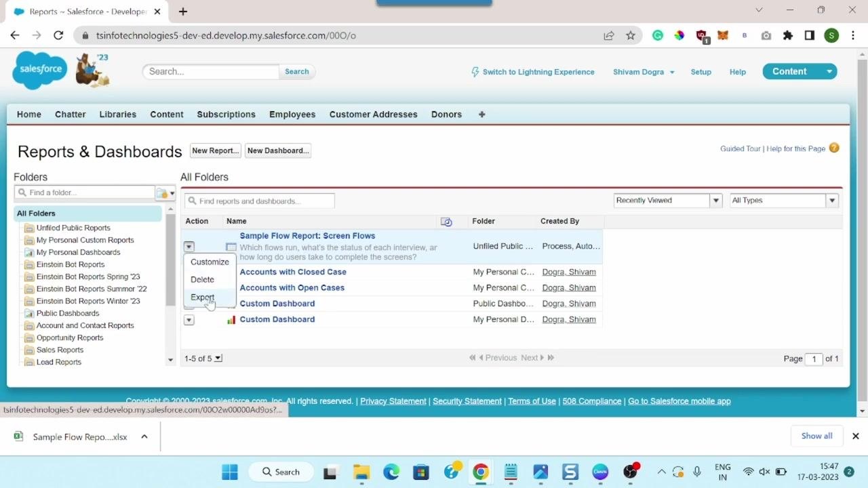Expand the last Custom Dashboard action dropdown
The width and height of the screenshot is (868, 488).
(x=189, y=320)
